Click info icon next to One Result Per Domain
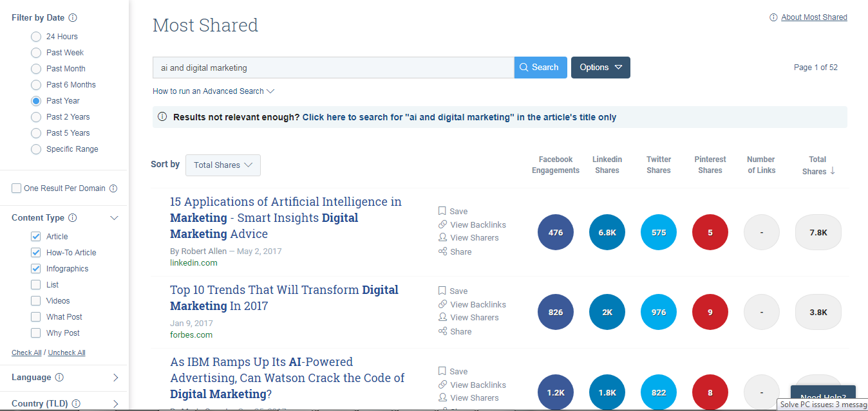The image size is (868, 411). coord(113,188)
